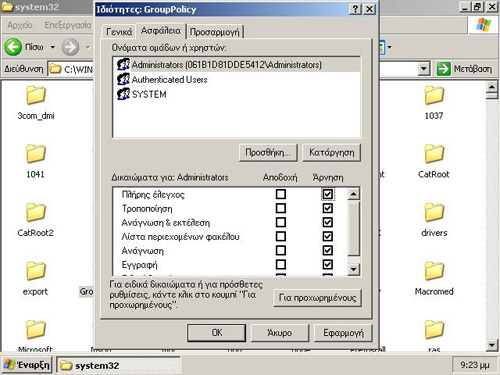Click permissions list scroll up arrow
This screenshot has height=375, width=500.
(353, 194)
